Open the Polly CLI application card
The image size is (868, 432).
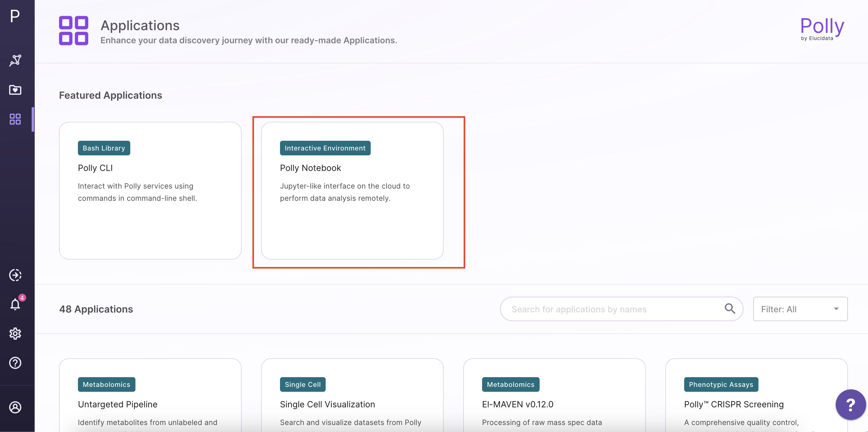coord(150,190)
